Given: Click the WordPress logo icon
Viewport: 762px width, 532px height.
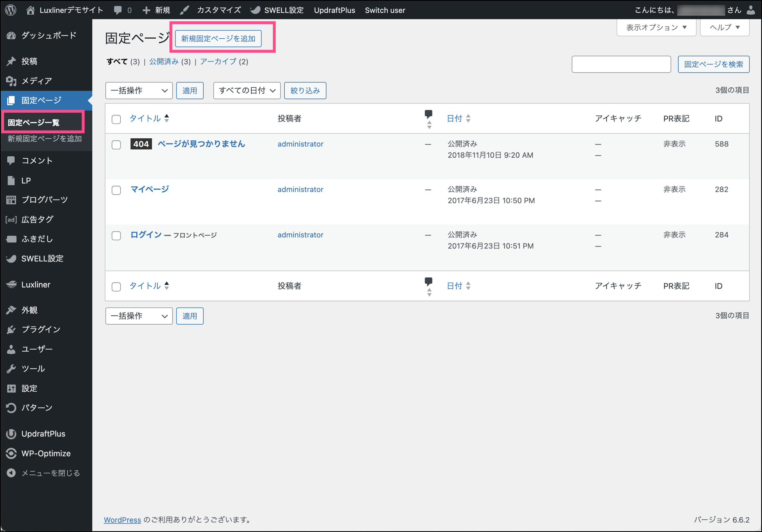Looking at the screenshot, I should [11, 10].
